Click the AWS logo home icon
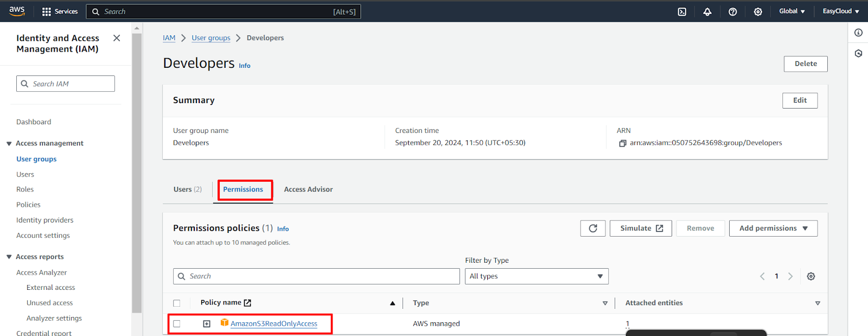The height and width of the screenshot is (336, 868). tap(17, 11)
